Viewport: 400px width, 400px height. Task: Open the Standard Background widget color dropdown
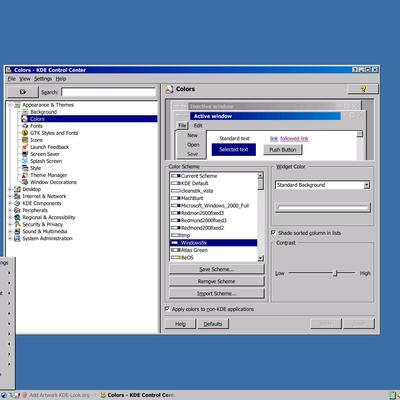pos(322,185)
